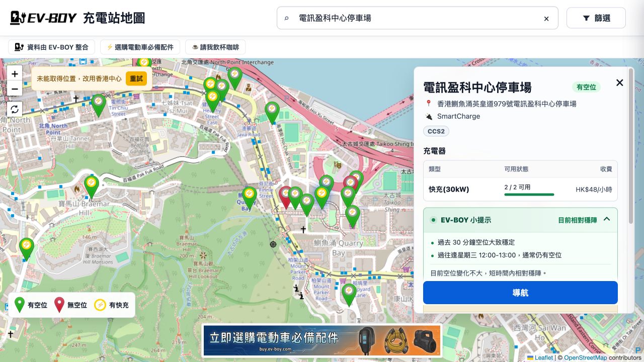Image resolution: width=644 pixels, height=362 pixels.
Task: Select the marker near Shipyard Lane
Action: (349, 295)
